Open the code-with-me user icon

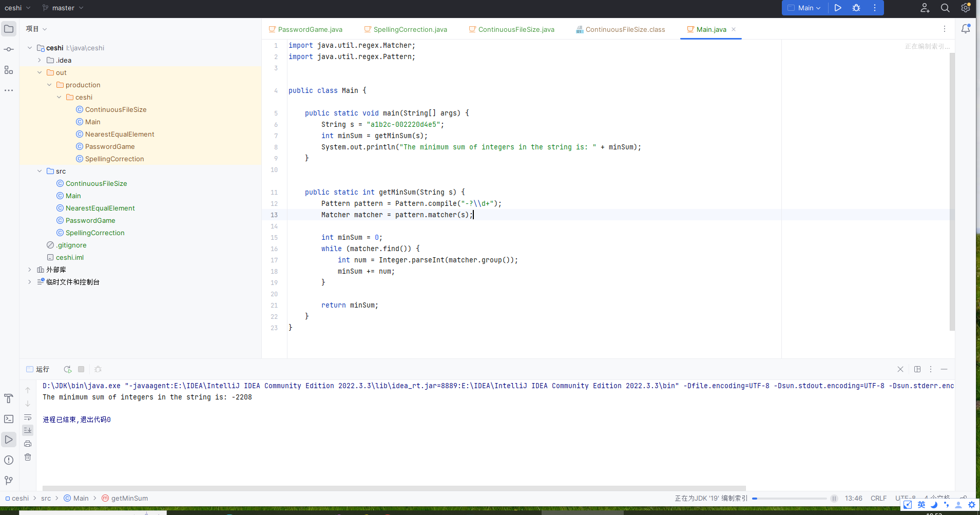(x=925, y=8)
